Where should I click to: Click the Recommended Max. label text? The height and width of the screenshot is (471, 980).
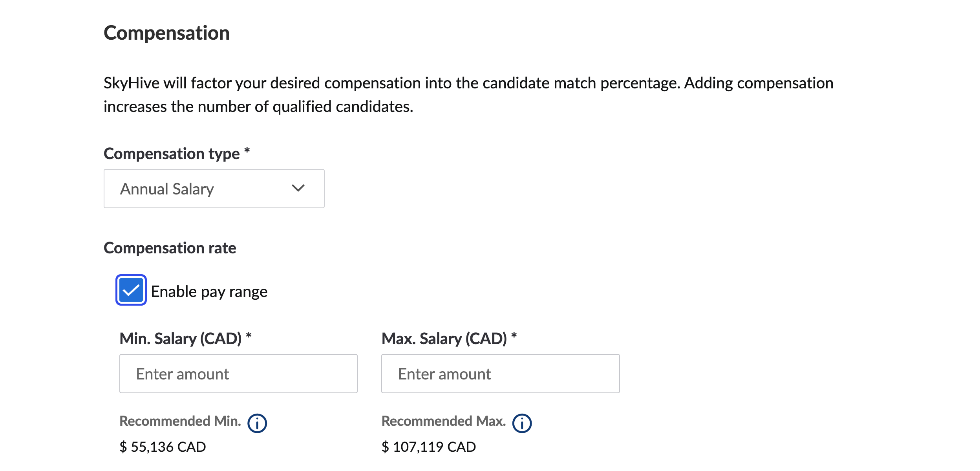pyautogui.click(x=444, y=421)
